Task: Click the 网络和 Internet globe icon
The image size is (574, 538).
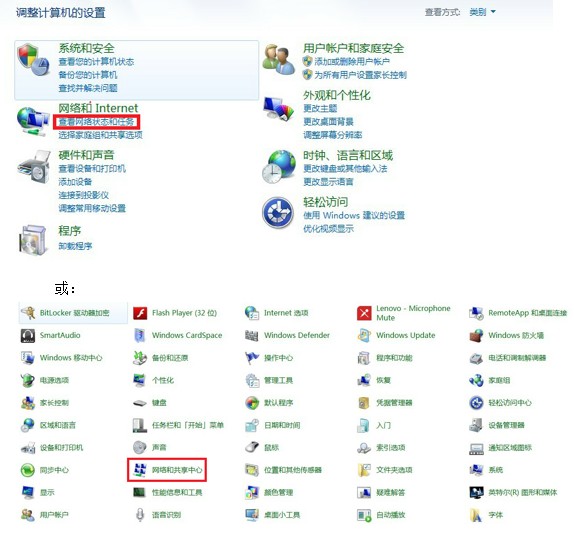Action: (33, 121)
